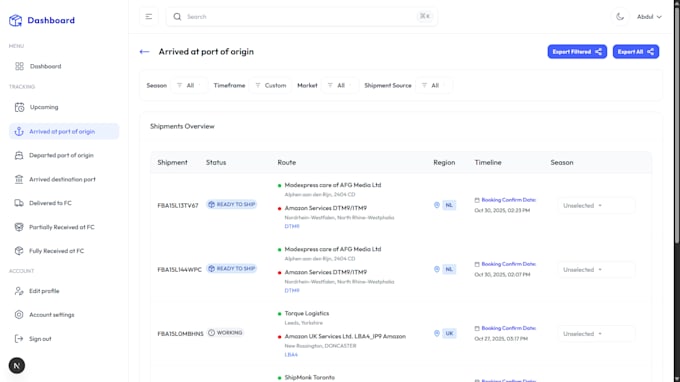Click the round N avatar badge

tap(16, 366)
